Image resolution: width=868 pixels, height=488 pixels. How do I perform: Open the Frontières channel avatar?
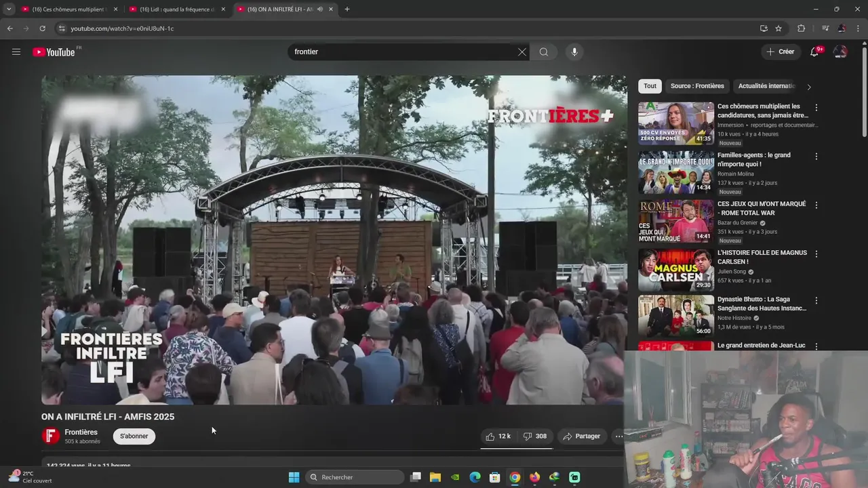click(x=51, y=436)
